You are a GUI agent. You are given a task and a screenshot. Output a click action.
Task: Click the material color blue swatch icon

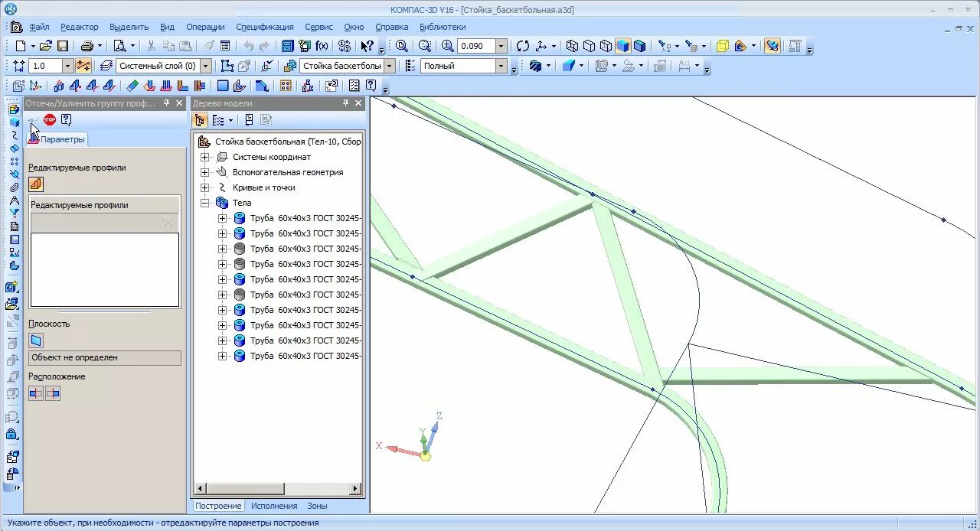(568, 66)
